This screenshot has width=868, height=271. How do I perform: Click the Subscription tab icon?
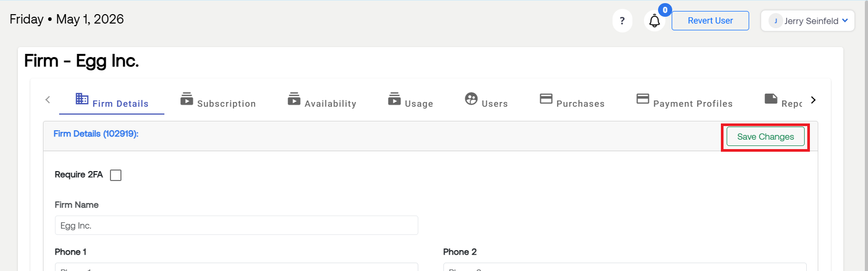tap(187, 98)
